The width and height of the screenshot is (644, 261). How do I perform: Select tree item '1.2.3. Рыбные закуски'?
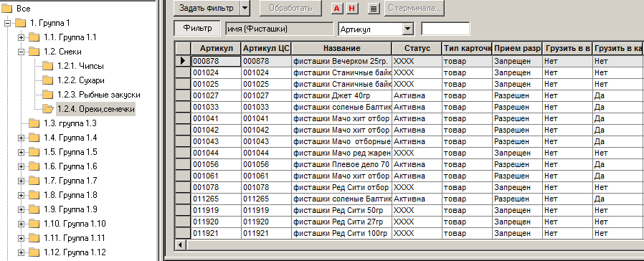point(99,95)
